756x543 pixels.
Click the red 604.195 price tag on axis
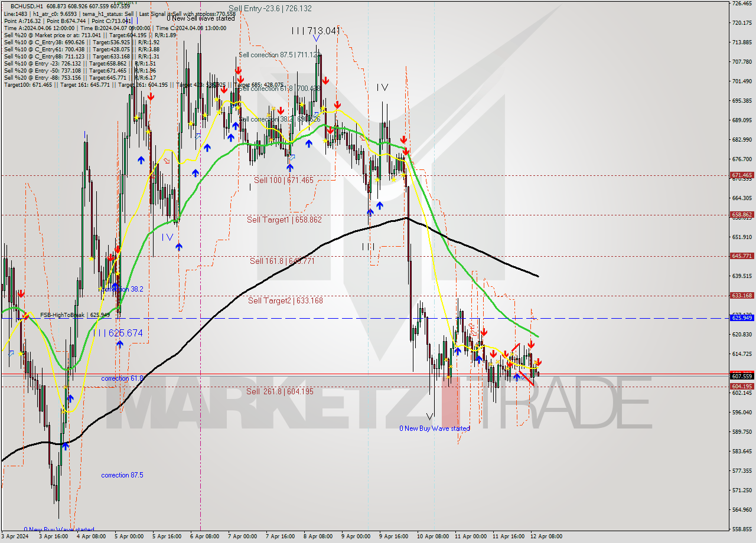tap(742, 387)
